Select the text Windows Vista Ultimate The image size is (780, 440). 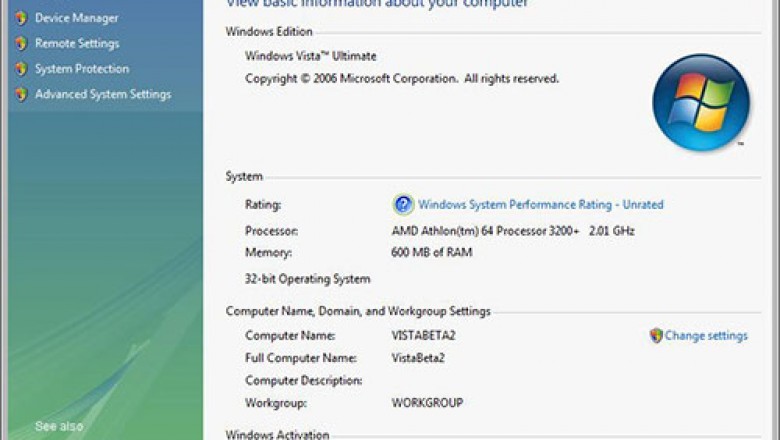click(310, 56)
